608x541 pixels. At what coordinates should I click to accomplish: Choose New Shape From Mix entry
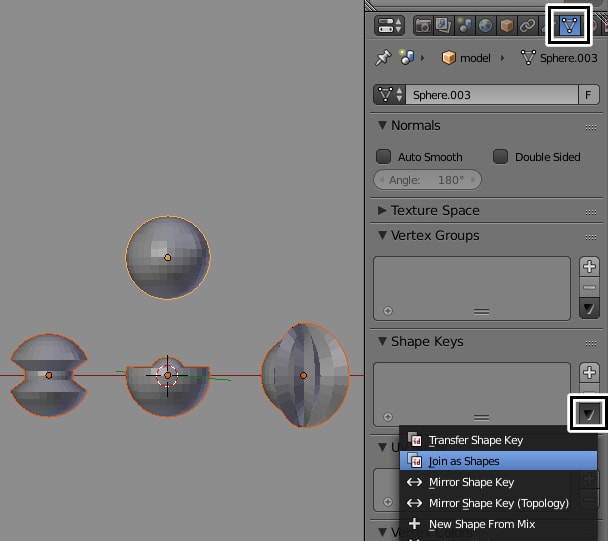tap(499, 524)
